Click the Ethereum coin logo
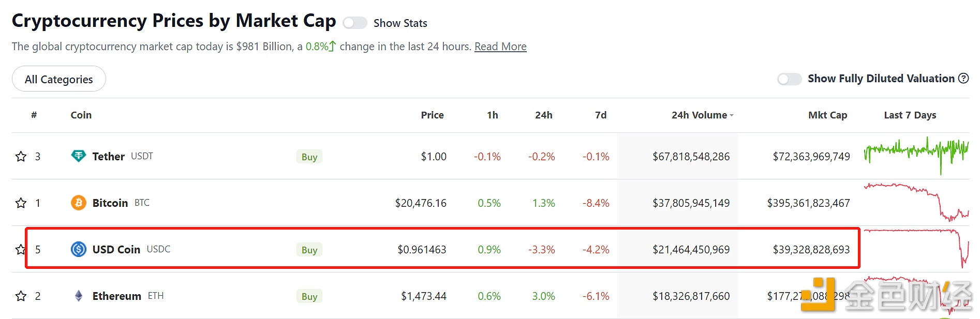Image resolution: width=980 pixels, height=319 pixels. (x=79, y=296)
